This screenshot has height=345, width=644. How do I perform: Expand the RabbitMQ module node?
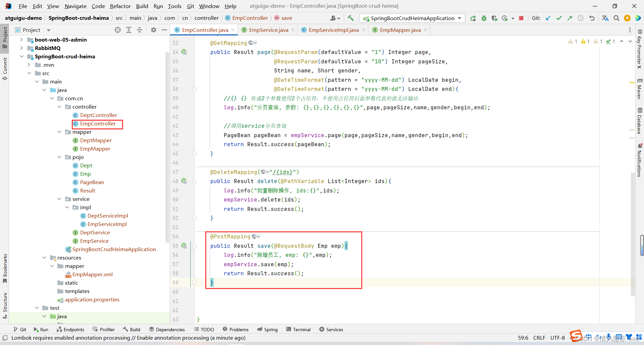tap(21, 48)
